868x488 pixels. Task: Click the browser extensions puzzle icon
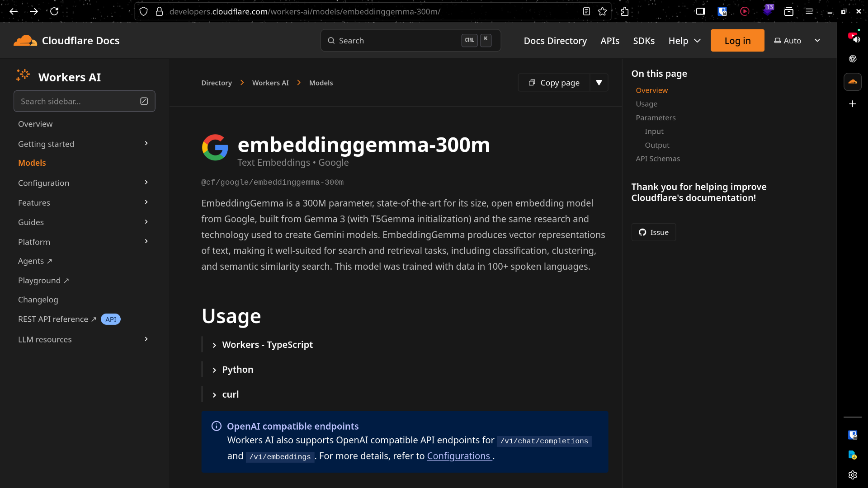tap(625, 12)
